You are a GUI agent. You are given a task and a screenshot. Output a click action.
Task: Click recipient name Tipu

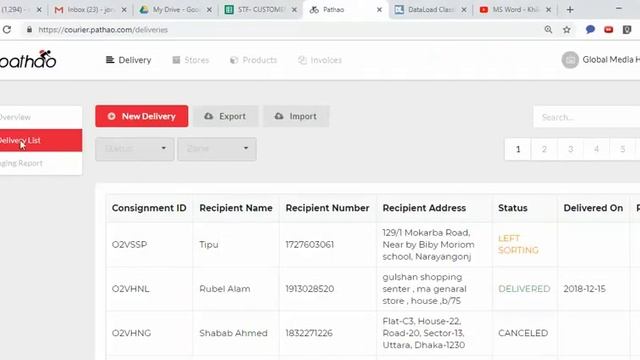click(209, 244)
